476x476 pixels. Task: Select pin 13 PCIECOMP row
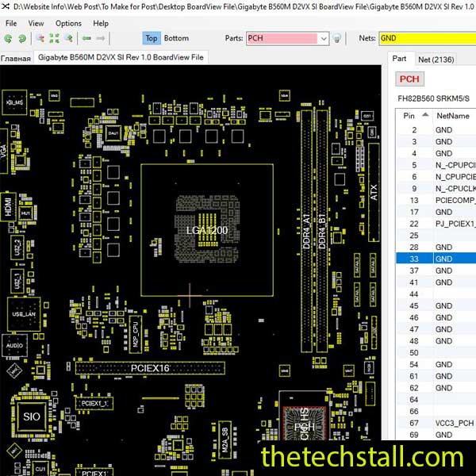click(x=436, y=201)
